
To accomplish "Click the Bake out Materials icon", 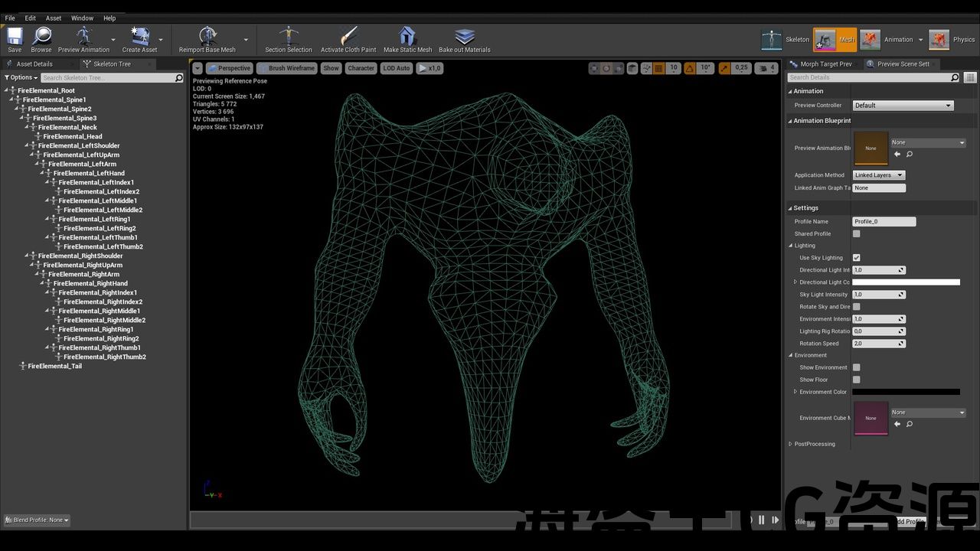I will tap(465, 37).
